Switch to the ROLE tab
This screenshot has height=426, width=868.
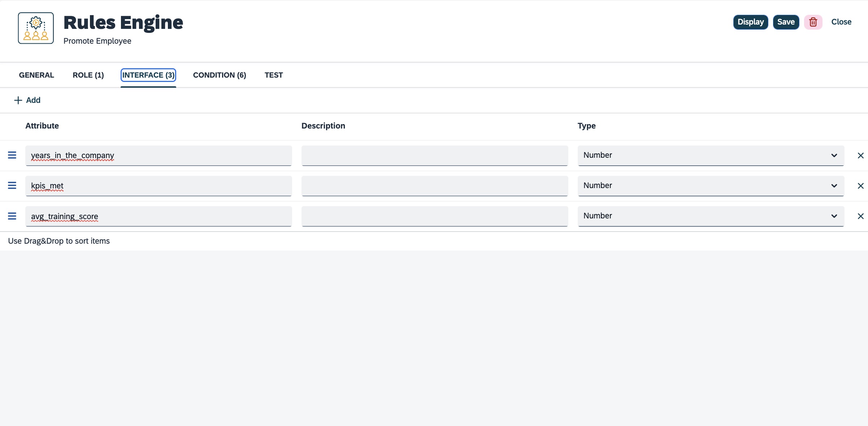pos(88,75)
